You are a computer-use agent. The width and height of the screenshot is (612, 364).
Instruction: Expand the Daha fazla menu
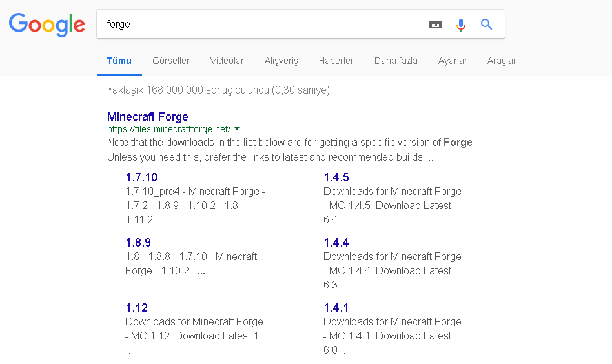click(x=396, y=61)
